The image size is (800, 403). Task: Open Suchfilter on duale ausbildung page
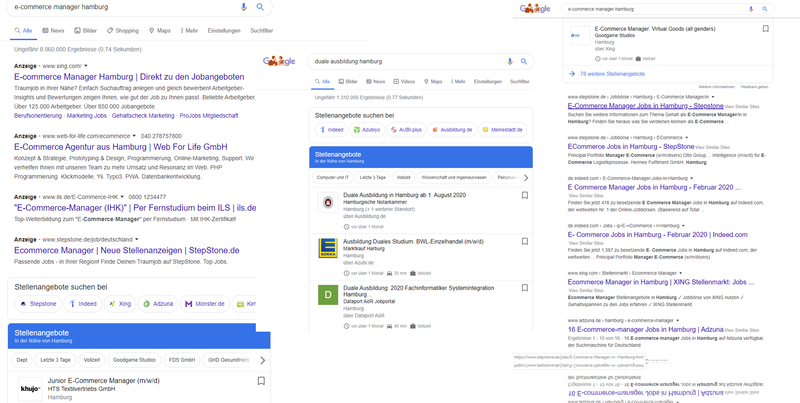[519, 82]
